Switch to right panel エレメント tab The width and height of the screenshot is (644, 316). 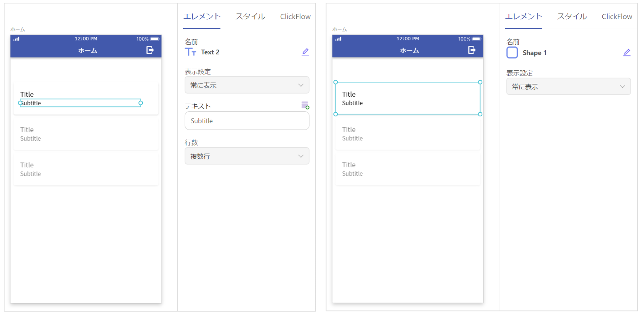point(524,17)
